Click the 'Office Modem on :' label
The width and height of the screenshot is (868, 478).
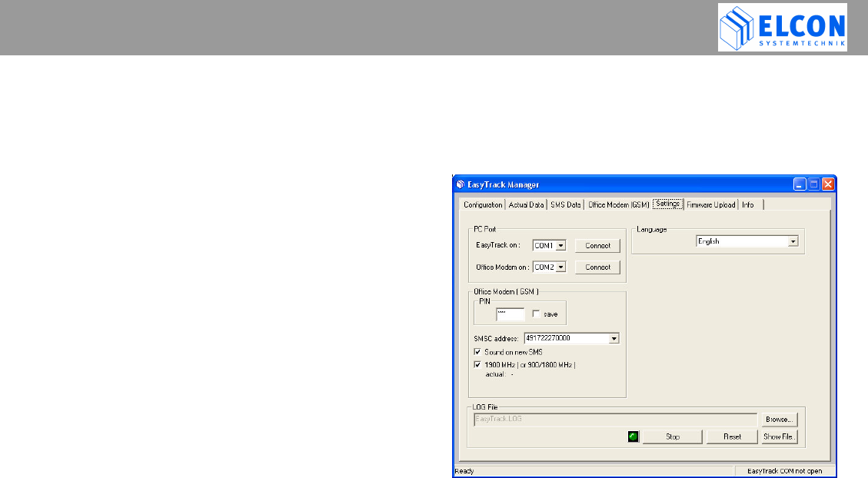click(x=503, y=267)
